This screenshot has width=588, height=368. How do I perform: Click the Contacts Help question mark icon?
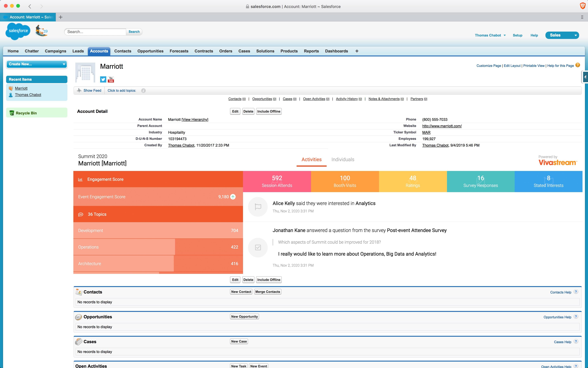576,292
